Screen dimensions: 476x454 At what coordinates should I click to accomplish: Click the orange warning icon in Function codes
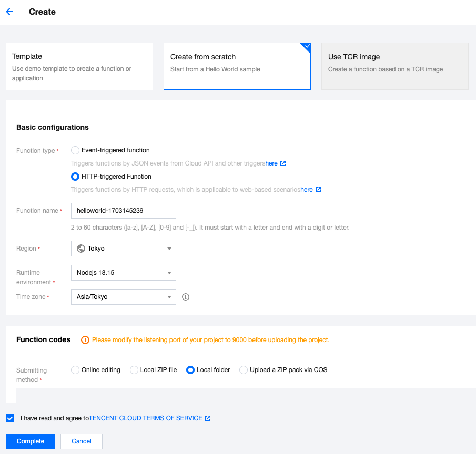pyautogui.click(x=85, y=340)
